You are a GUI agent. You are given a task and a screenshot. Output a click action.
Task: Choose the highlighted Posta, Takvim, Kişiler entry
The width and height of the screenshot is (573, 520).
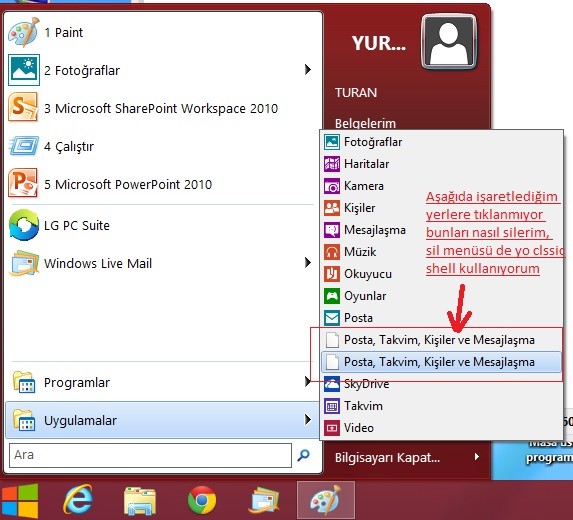point(441,362)
